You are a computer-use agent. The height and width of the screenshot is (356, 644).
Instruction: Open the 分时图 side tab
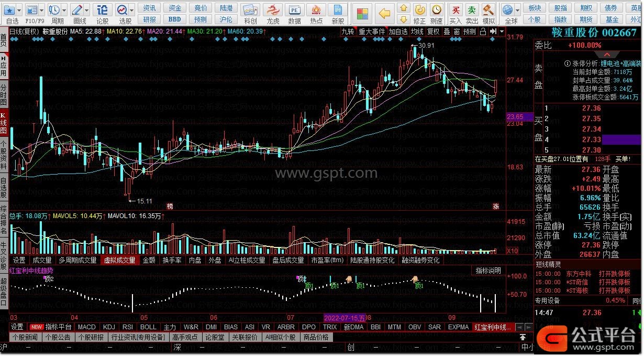click(4, 94)
